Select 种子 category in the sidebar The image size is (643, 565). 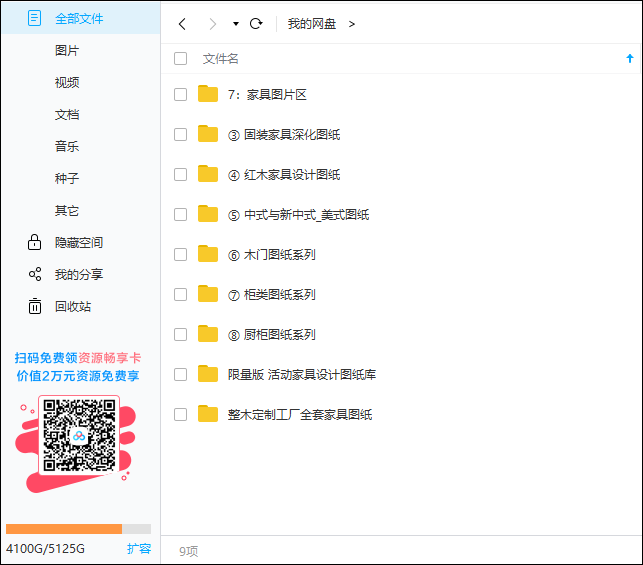(x=67, y=178)
